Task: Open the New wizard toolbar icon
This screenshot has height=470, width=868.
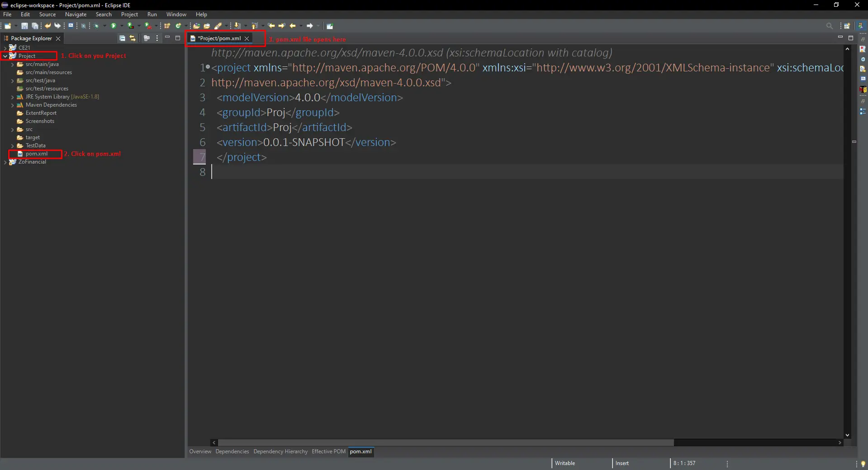Action: 7,26
